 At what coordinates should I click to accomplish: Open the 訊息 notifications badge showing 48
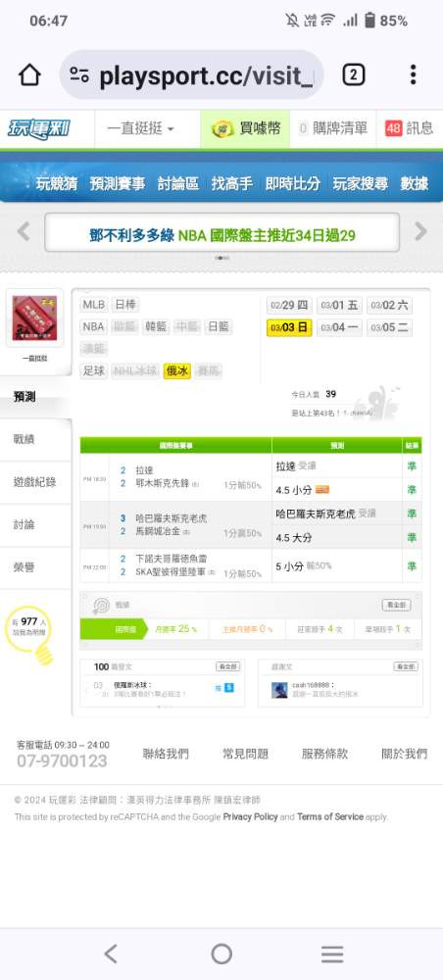point(393,129)
